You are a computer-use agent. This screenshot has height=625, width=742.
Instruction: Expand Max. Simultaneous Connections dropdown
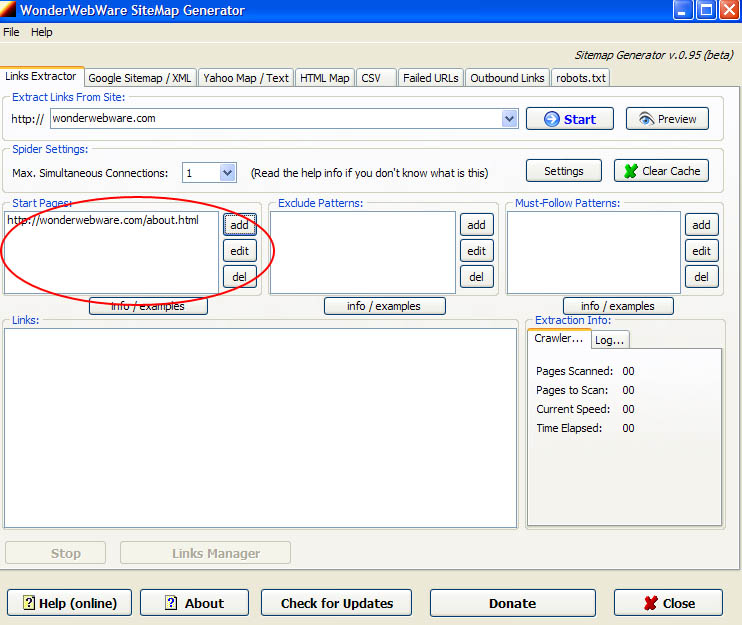pos(228,173)
